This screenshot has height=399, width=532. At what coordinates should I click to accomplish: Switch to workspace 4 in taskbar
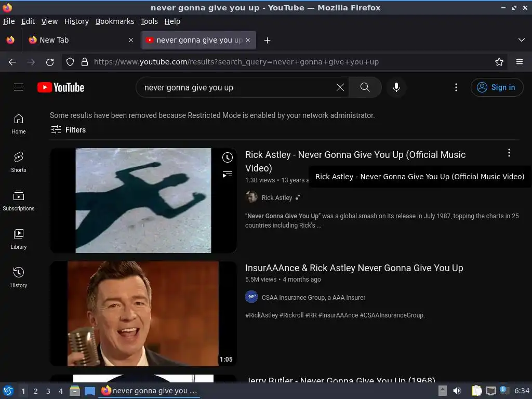click(x=61, y=391)
